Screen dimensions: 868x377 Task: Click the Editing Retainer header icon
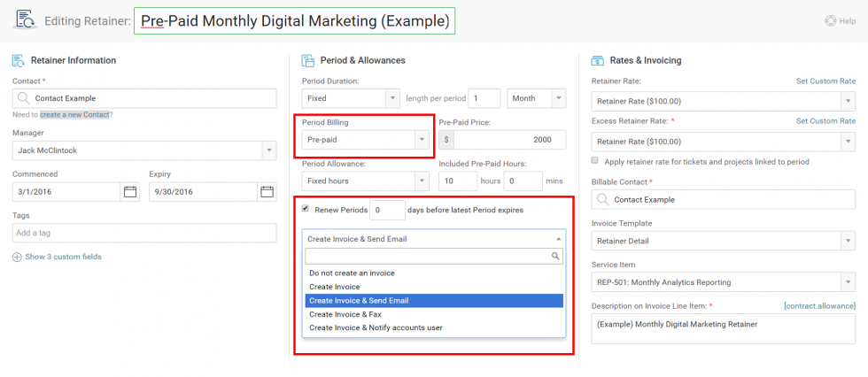(x=26, y=19)
